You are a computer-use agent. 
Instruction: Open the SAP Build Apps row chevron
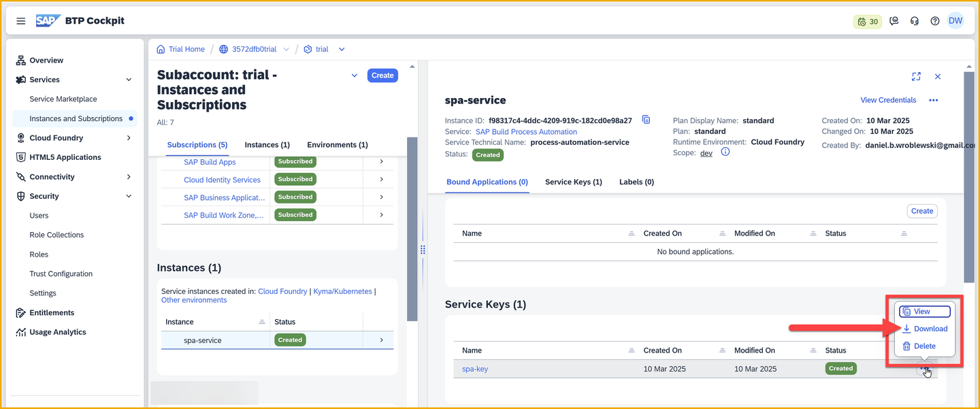tap(381, 162)
